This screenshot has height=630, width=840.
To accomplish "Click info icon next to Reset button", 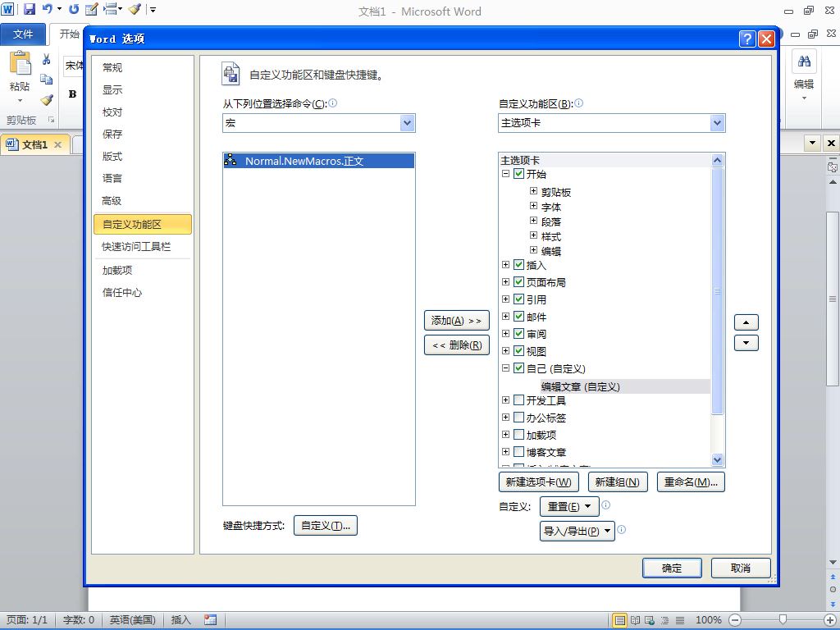I will [606, 504].
